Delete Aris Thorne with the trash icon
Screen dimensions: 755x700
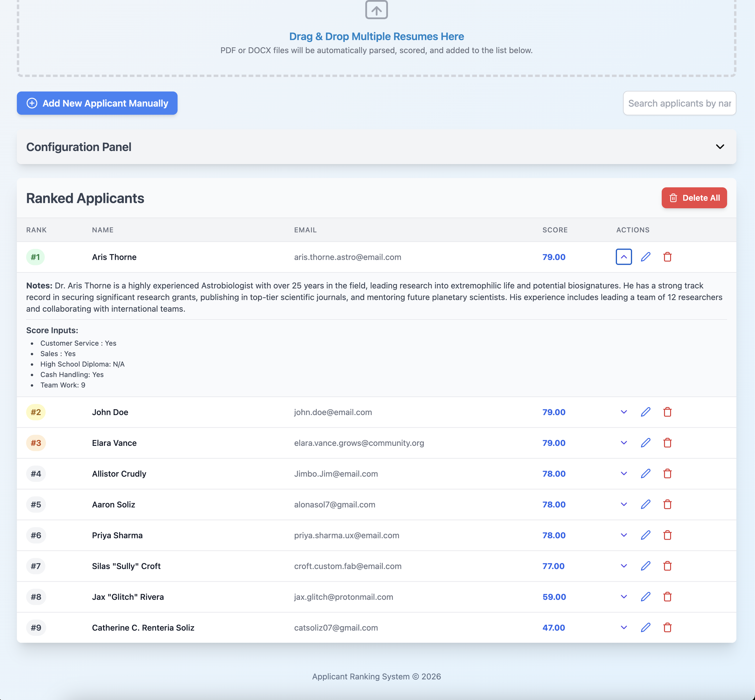click(667, 257)
